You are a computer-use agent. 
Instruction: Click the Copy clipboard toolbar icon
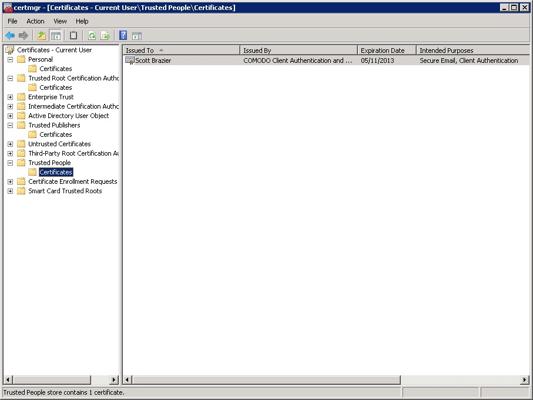click(x=73, y=35)
